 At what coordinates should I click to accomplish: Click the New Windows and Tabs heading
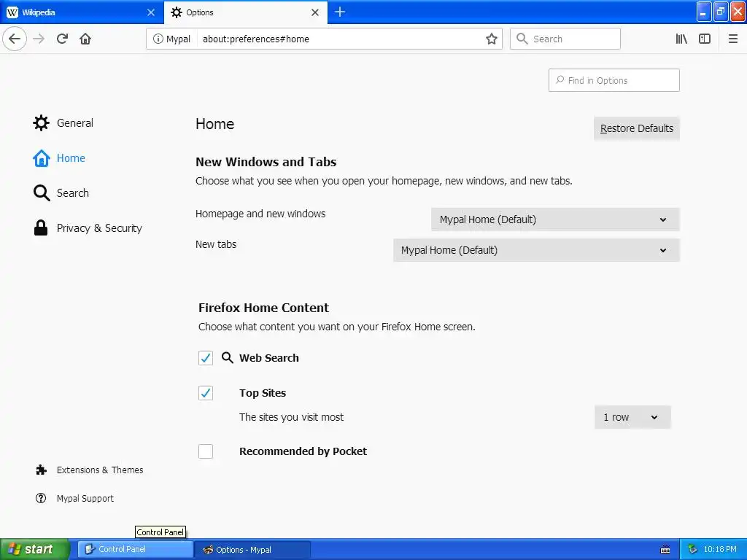click(x=266, y=162)
